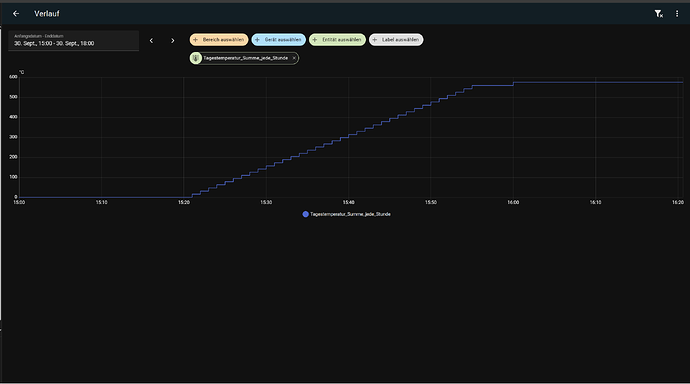The image size is (690, 384).
Task: Click the 15:50 x-axis label
Action: point(431,202)
